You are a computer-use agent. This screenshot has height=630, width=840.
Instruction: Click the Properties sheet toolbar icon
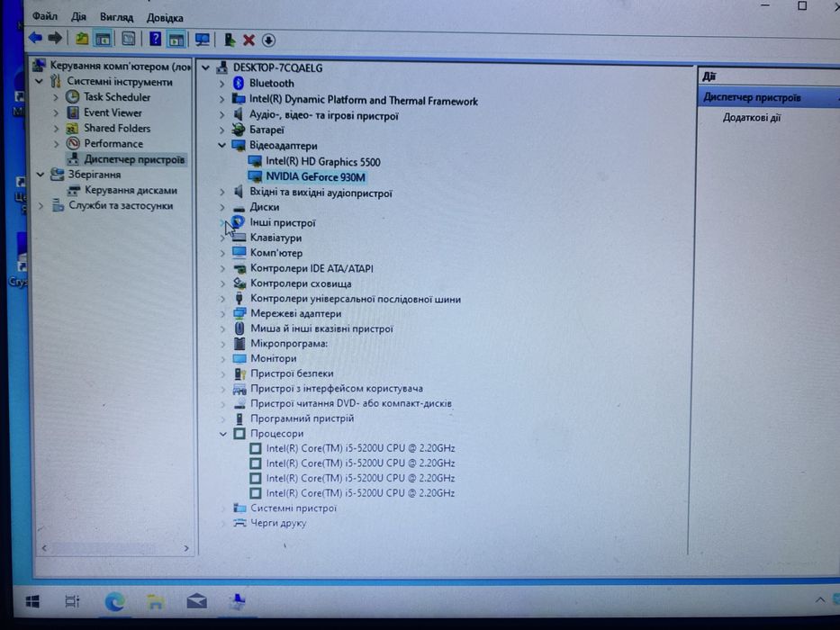129,39
